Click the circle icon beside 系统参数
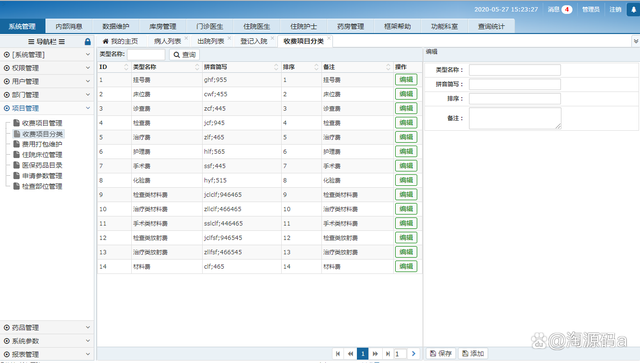This screenshot has height=363, width=640. [7, 341]
